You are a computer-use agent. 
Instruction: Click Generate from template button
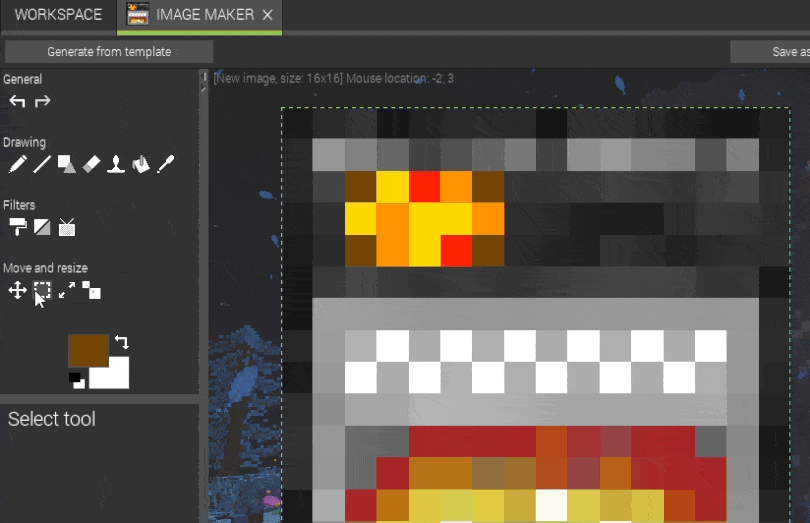109,52
